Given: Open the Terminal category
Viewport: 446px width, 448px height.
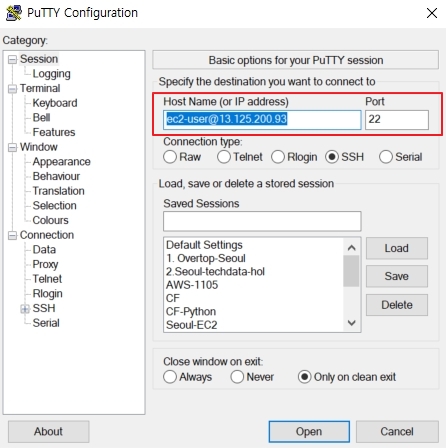Looking at the screenshot, I should [x=40, y=88].
